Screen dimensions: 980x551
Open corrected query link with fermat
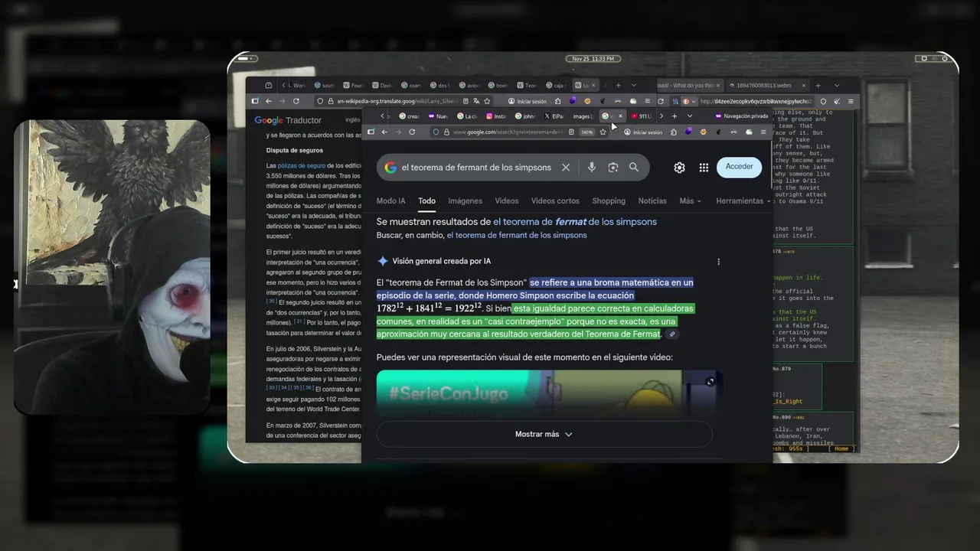pos(575,222)
